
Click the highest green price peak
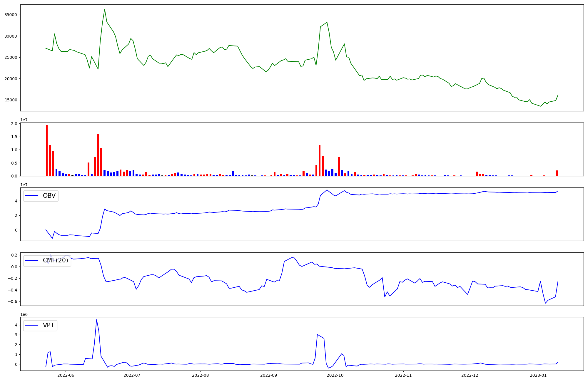pos(105,9)
